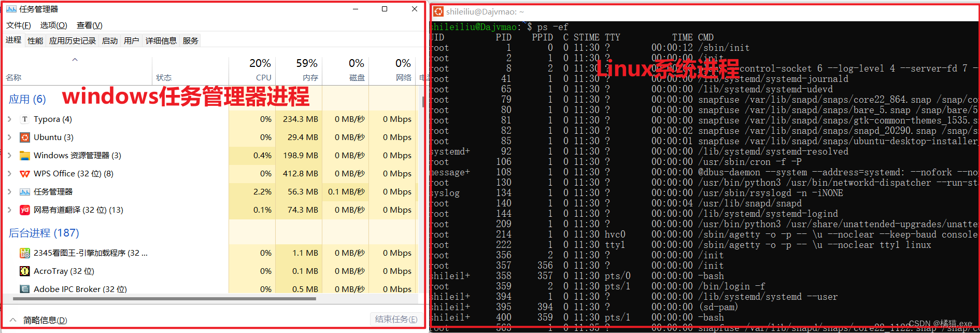
Task: Click 任务管理器 disk value 0.1 MB/秒
Action: 346,192
